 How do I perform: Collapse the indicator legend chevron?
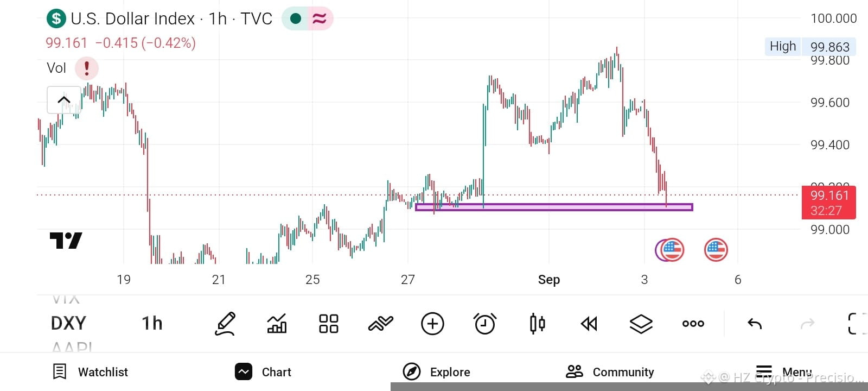64,100
